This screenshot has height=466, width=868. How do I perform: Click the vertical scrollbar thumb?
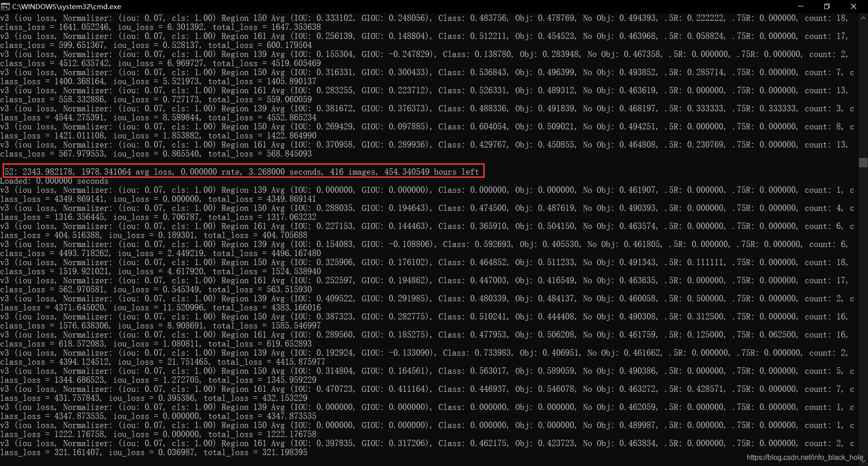[x=863, y=162]
